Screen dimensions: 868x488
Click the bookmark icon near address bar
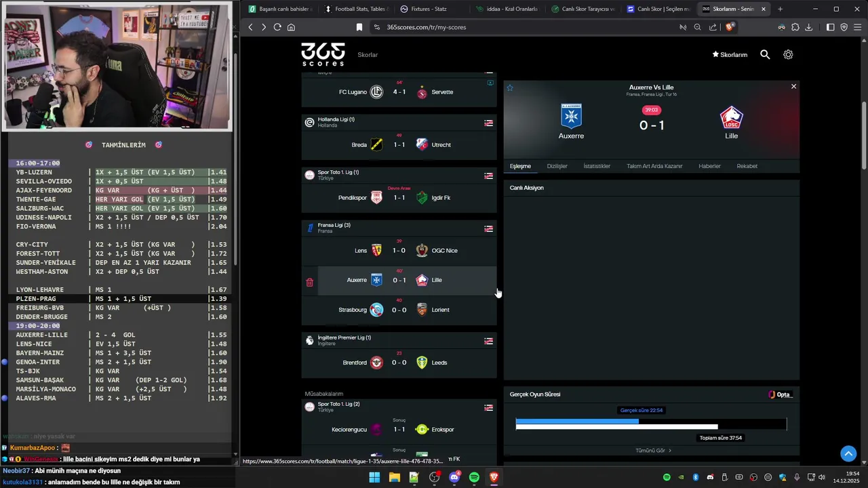(x=359, y=27)
